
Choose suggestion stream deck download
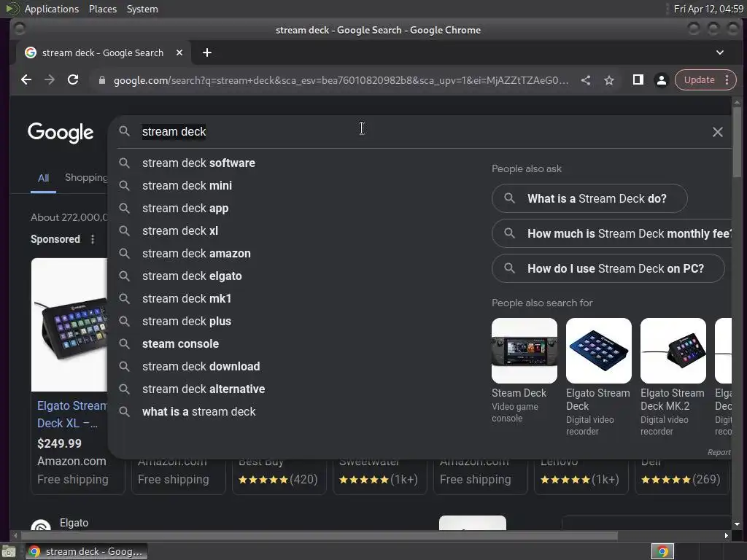(x=201, y=367)
